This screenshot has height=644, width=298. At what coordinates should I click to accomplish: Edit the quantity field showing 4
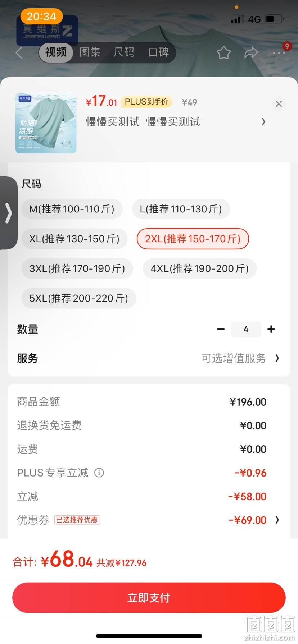click(x=246, y=329)
